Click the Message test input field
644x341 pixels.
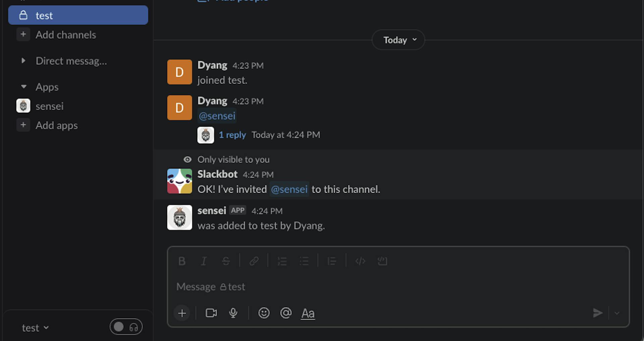369,287
